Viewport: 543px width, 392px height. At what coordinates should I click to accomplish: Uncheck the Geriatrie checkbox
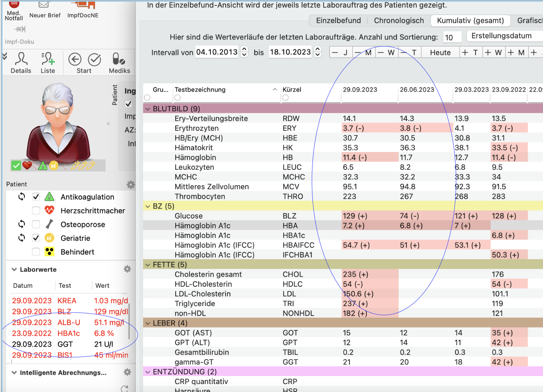pyautogui.click(x=36, y=238)
